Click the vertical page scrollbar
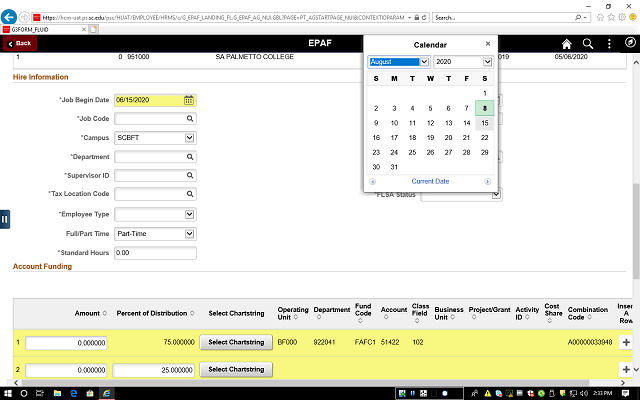 636,231
